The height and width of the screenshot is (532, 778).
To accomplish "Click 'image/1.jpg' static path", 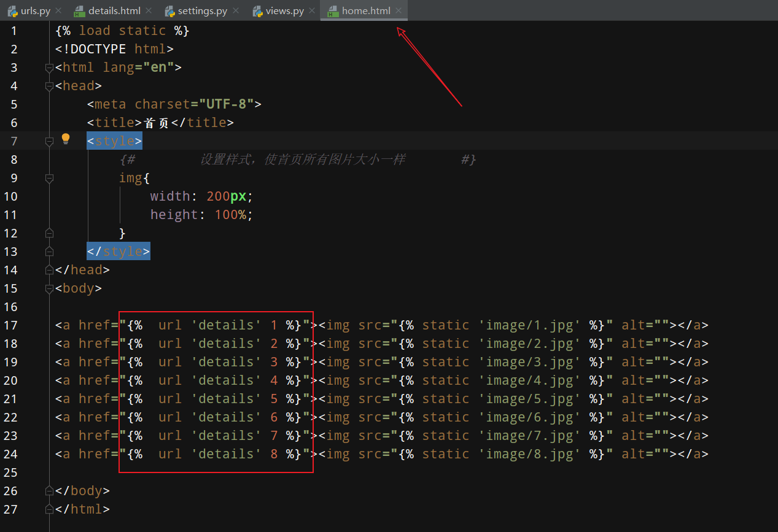I will 530,325.
